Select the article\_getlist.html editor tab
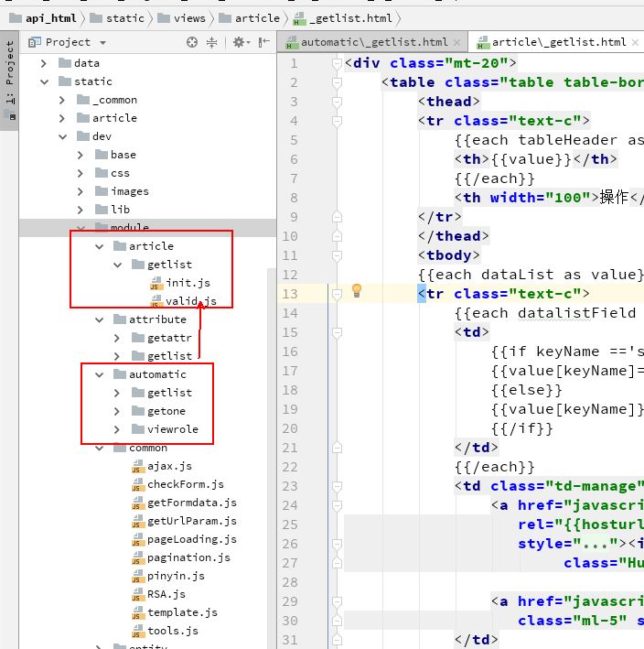This screenshot has height=649, width=644. (558, 42)
